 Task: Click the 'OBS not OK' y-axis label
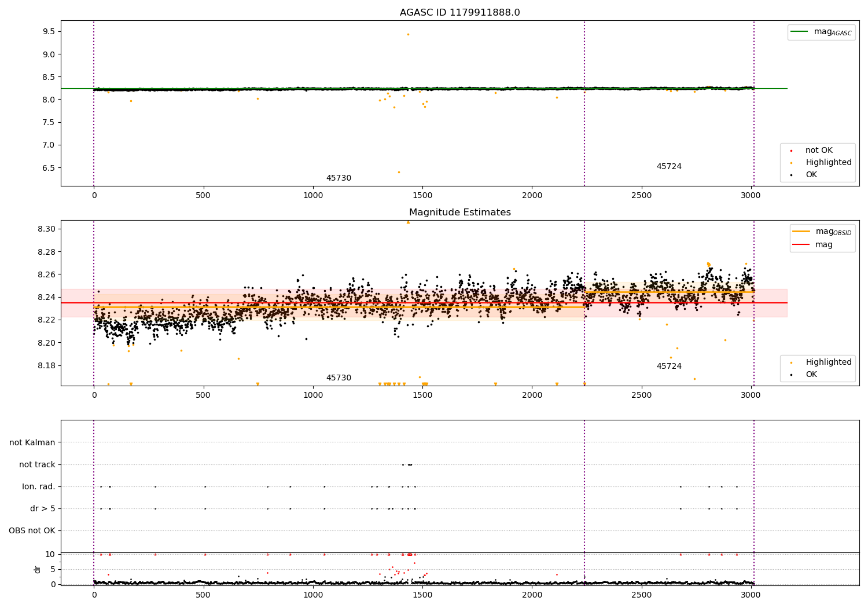[32, 530]
